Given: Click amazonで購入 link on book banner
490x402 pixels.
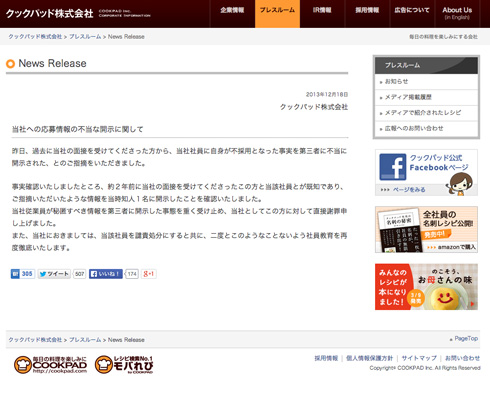Looking at the screenshot, I should pos(457,247).
